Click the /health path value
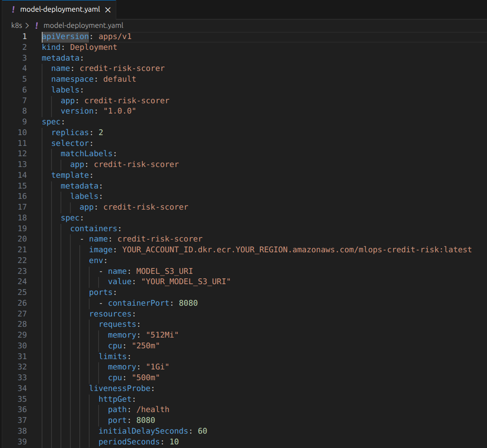Viewport: 487px width, 448px height. 153,410
